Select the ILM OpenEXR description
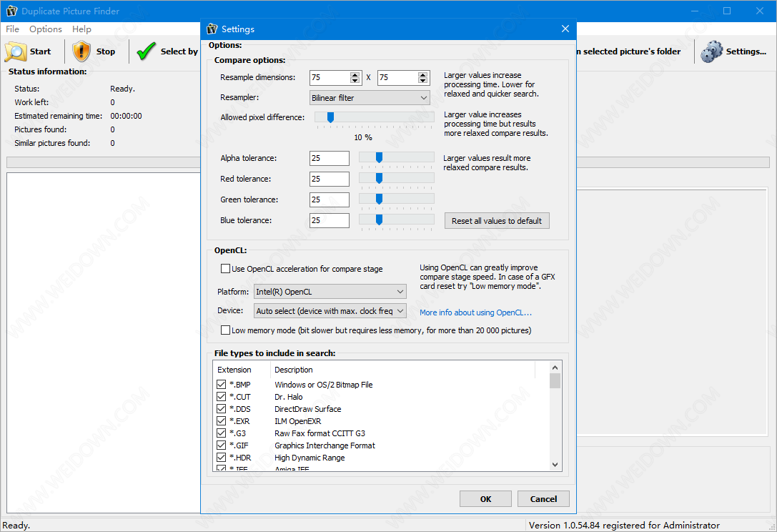 pyautogui.click(x=298, y=421)
